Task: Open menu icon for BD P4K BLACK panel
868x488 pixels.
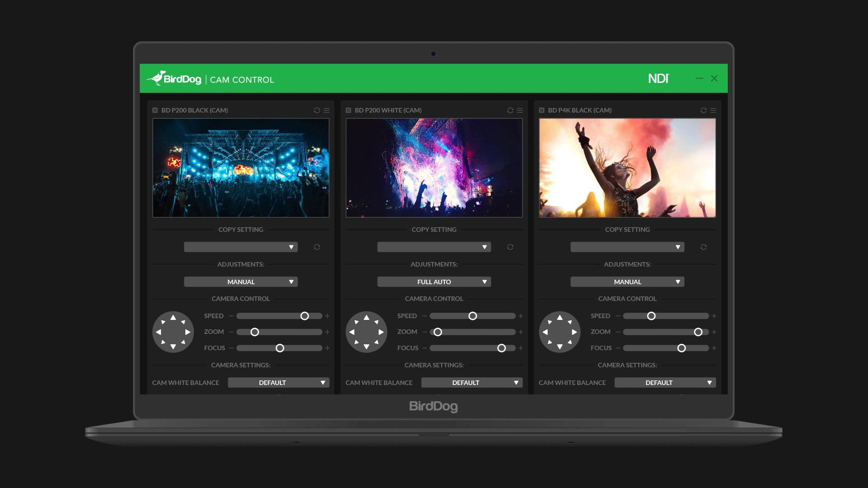Action: tap(713, 110)
